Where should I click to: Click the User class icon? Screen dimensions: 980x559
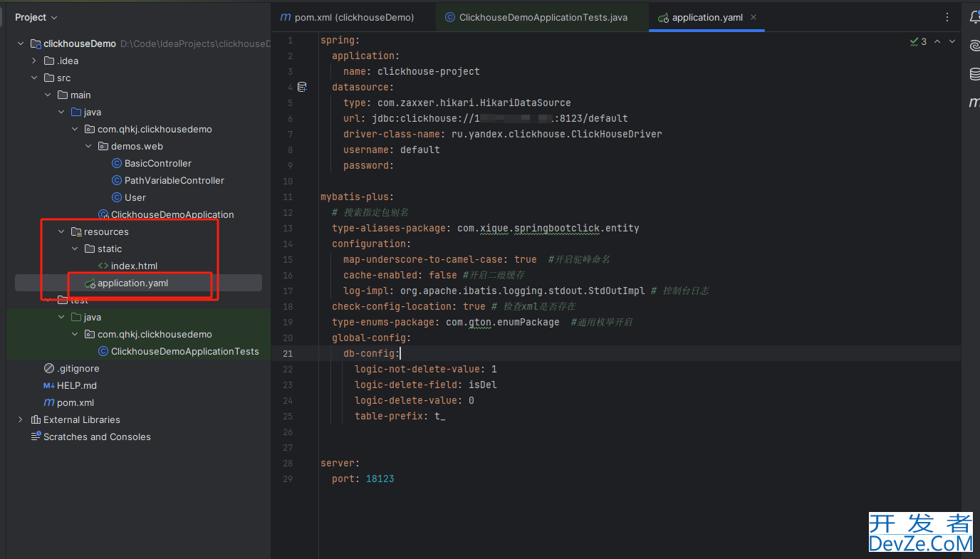(x=117, y=197)
